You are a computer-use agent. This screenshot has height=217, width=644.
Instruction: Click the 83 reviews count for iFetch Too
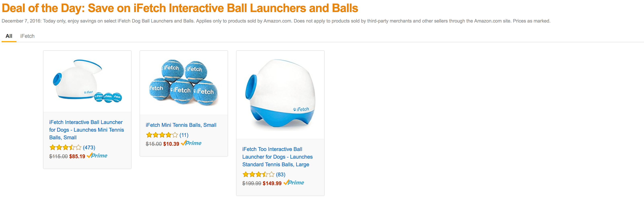281,175
